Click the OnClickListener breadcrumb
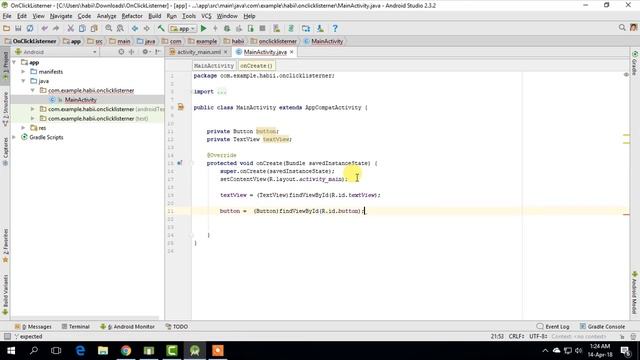The image size is (640, 360). click(x=31, y=41)
